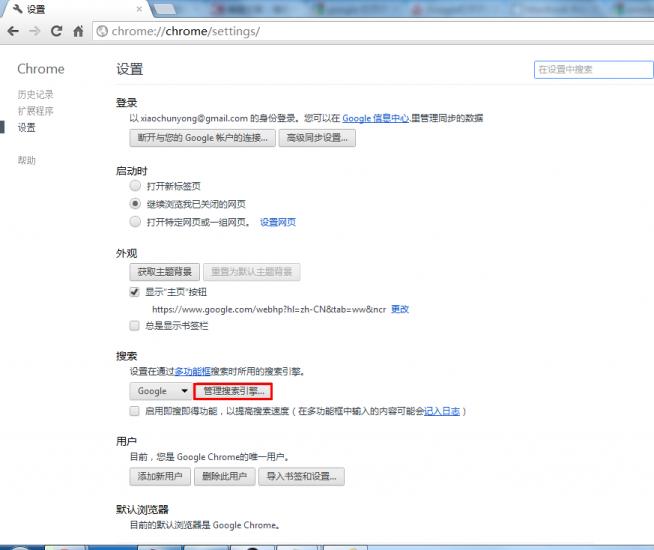Click the globe icon in the address bar
Screen dimensions: 654x550
pyautogui.click(x=102, y=31)
